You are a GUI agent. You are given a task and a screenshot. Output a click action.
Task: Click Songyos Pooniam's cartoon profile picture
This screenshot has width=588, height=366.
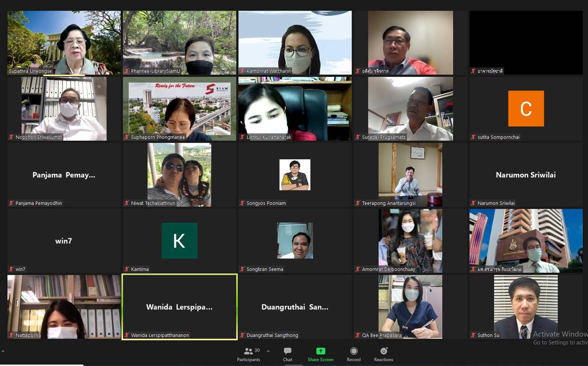295,175
